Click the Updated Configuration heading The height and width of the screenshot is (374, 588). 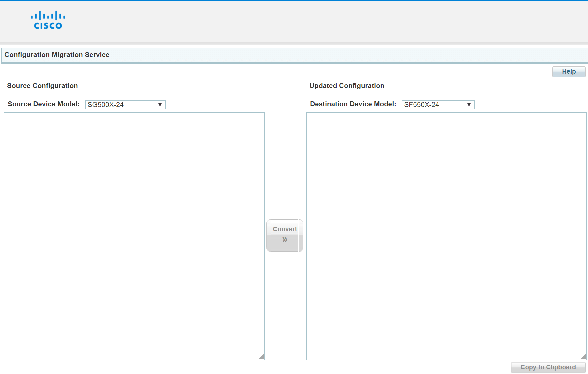347,86
